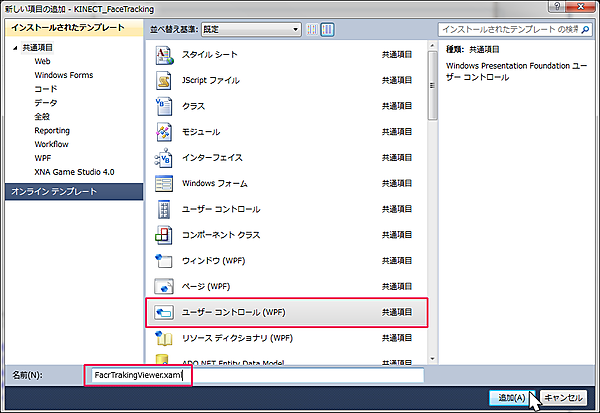Choose the VB Class template icon
600x413 pixels.
(164, 106)
